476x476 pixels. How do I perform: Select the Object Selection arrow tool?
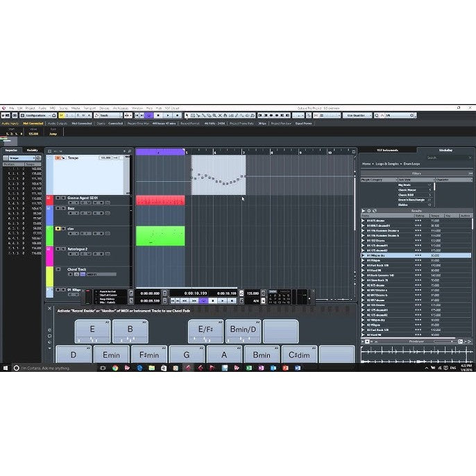click(x=187, y=115)
